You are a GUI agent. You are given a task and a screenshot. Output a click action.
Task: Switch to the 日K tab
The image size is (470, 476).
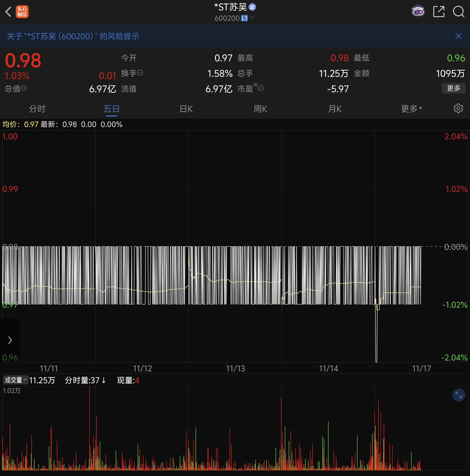pos(186,109)
